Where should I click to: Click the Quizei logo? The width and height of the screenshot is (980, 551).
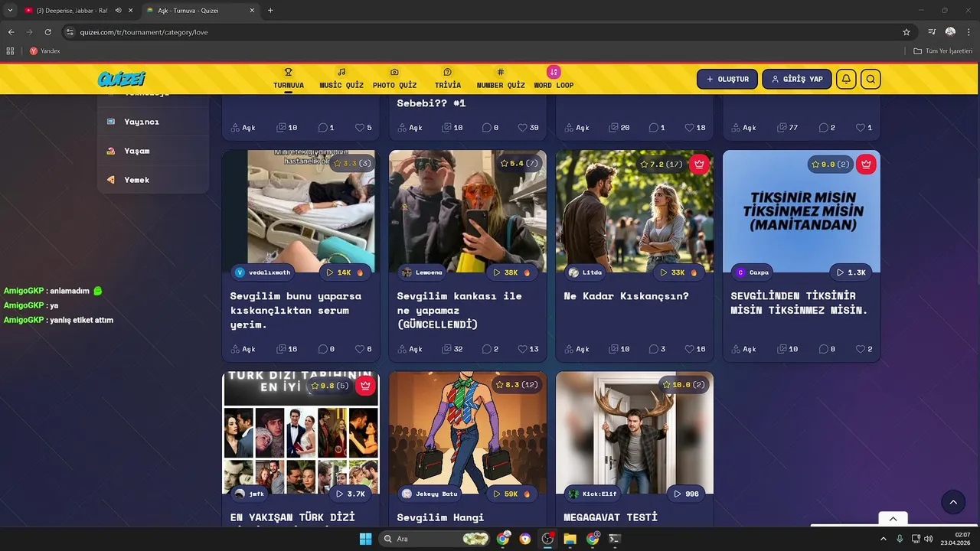point(121,79)
